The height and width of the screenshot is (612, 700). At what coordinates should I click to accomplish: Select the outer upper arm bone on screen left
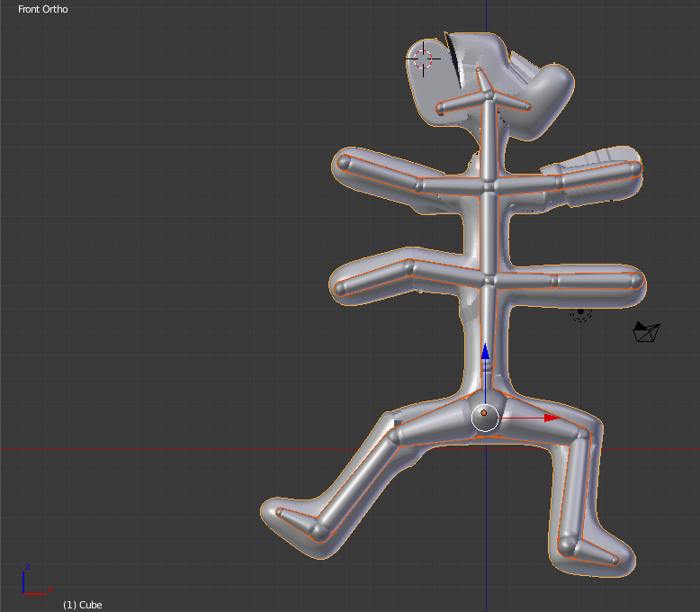point(380,173)
